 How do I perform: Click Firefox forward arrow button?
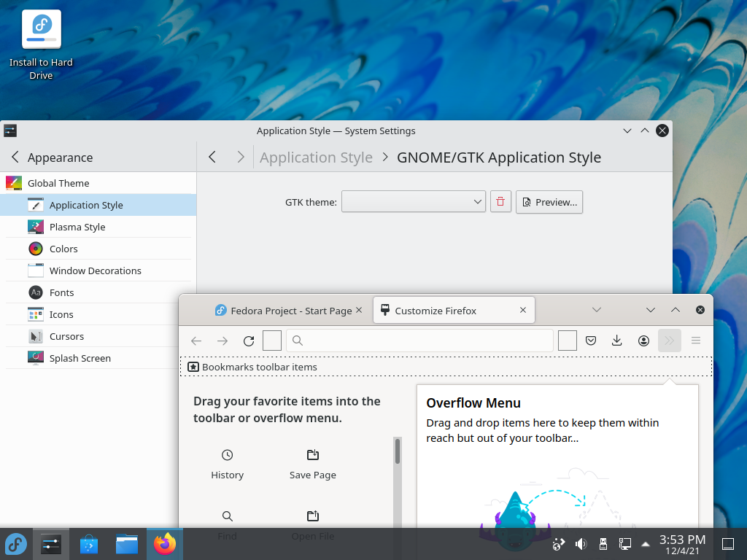(x=222, y=341)
